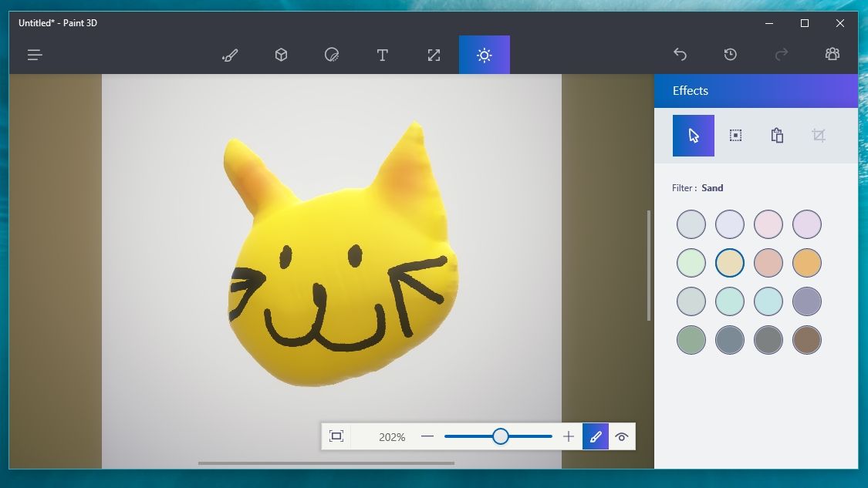Click the Crop icon in Effects panel
Image resolution: width=868 pixels, height=488 pixels.
(819, 135)
